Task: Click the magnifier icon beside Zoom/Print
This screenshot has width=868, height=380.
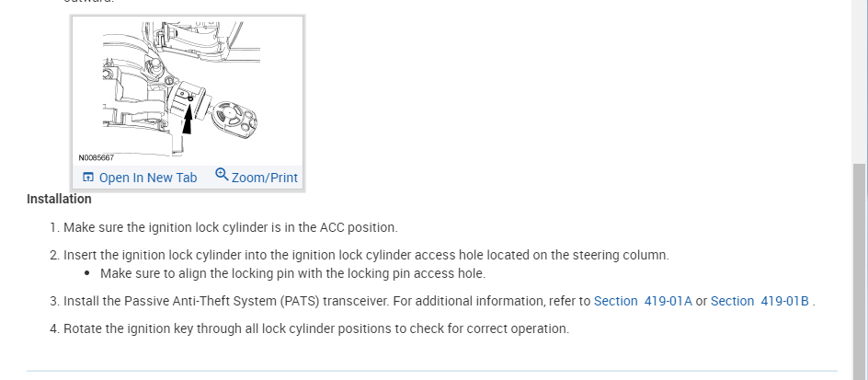Action: tap(222, 176)
